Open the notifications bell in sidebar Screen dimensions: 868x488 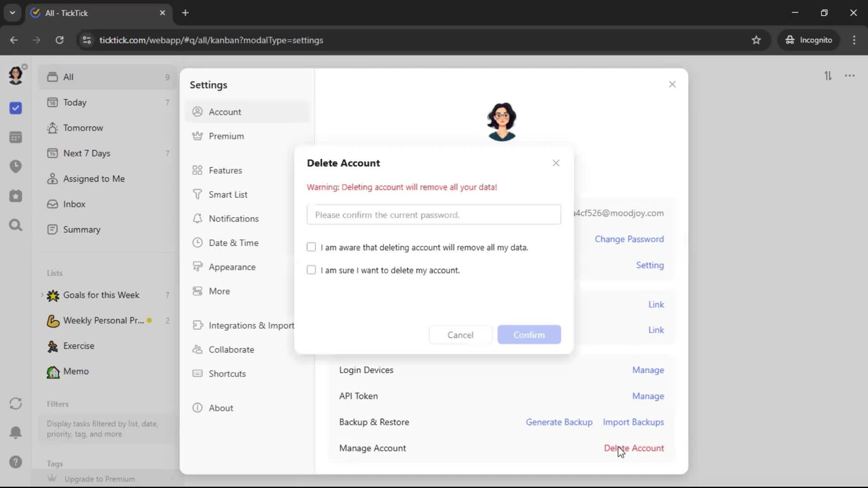(x=16, y=432)
